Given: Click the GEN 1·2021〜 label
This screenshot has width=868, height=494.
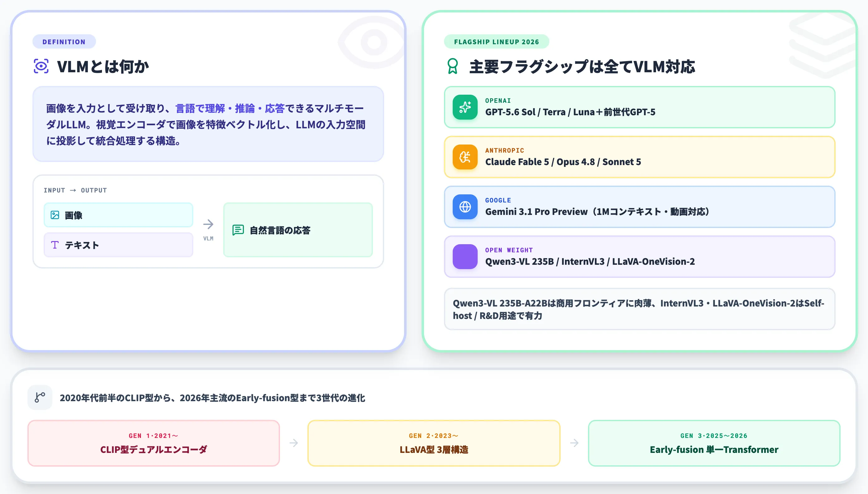Looking at the screenshot, I should pyautogui.click(x=153, y=436).
